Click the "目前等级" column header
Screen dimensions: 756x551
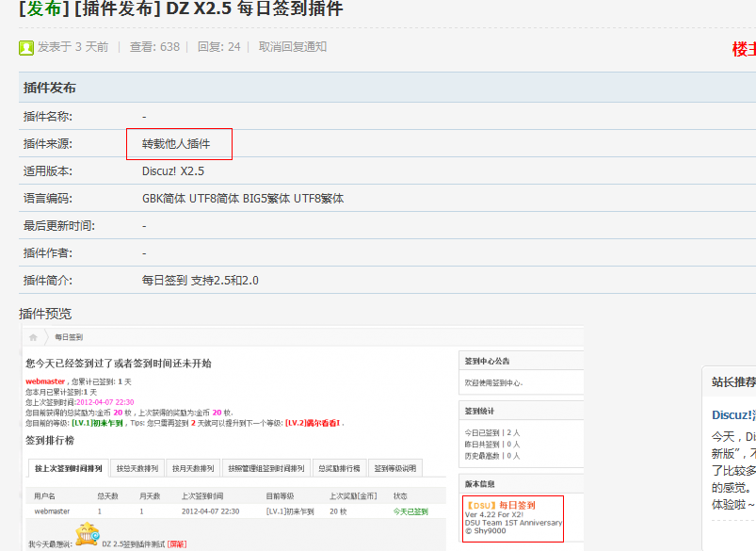click(281, 496)
